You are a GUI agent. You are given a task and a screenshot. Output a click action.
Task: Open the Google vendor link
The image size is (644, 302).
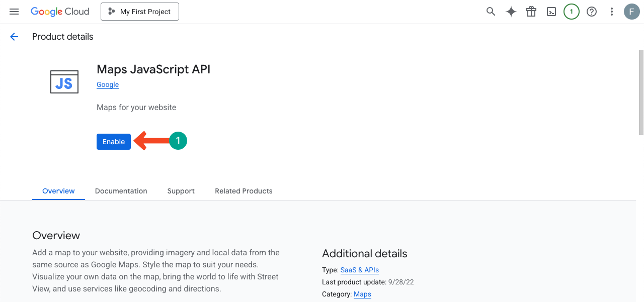(108, 84)
